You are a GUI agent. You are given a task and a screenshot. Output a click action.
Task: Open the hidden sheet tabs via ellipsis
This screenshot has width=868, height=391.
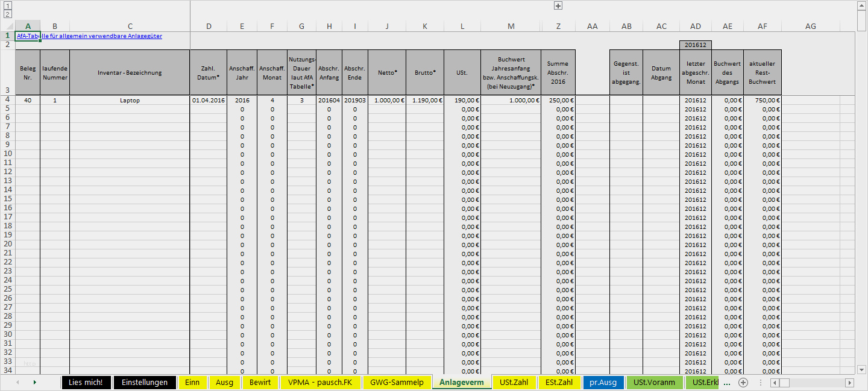(726, 383)
